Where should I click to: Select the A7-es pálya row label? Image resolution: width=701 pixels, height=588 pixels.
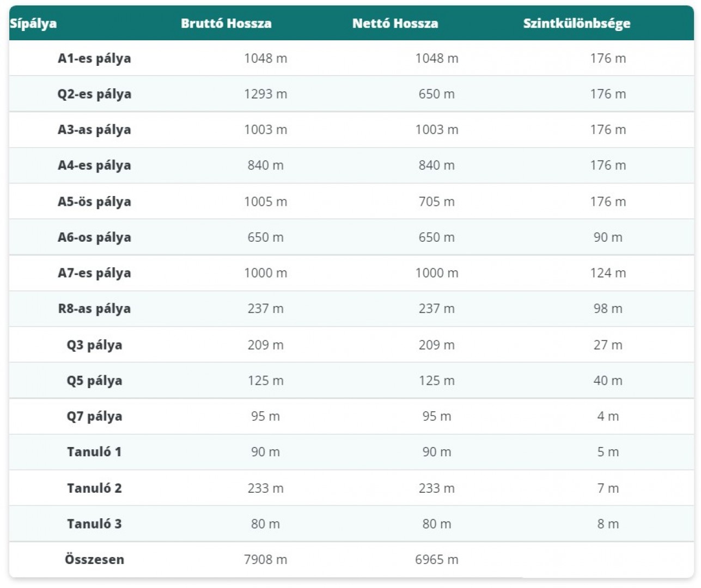pos(94,273)
